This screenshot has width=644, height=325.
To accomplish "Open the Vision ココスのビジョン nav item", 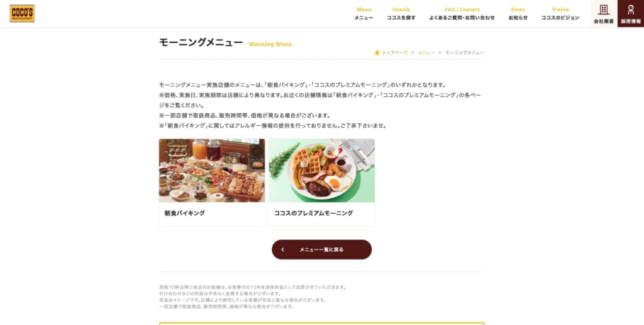I will 560,14.
